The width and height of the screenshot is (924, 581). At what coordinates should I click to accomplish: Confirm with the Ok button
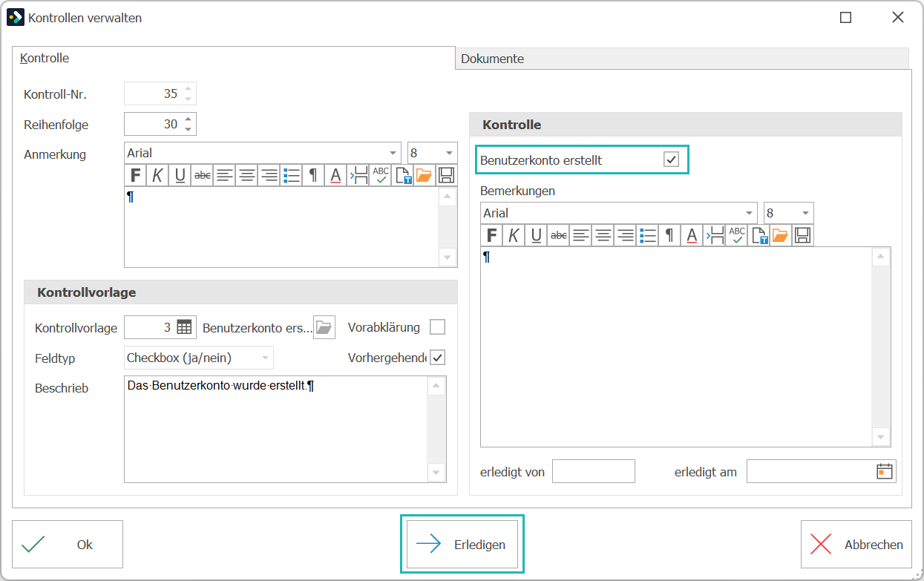(68, 545)
